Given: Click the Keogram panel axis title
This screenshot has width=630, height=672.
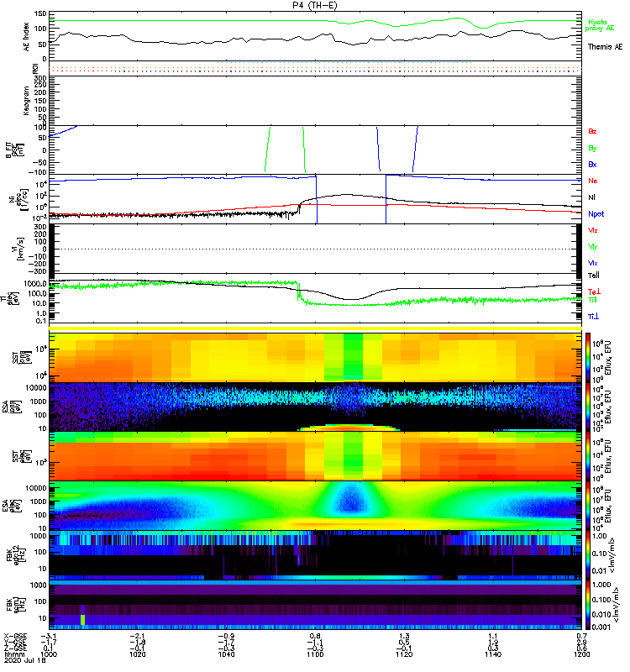Looking at the screenshot, I should click(26, 100).
